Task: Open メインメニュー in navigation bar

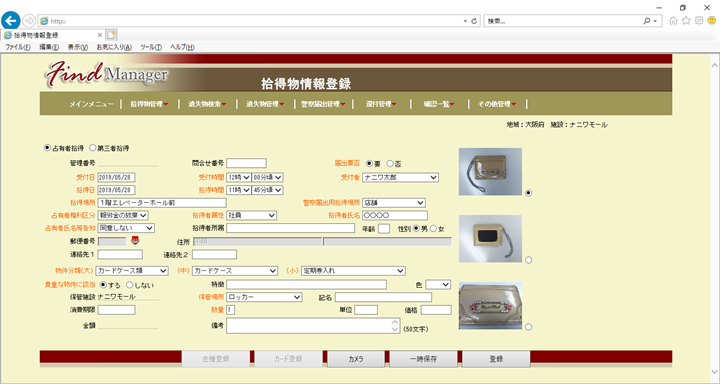Action: (x=91, y=104)
